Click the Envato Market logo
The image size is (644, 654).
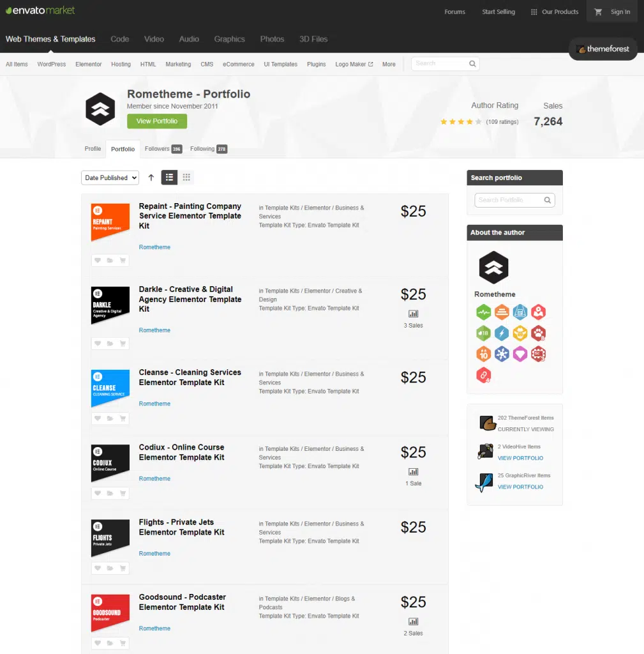coord(40,10)
